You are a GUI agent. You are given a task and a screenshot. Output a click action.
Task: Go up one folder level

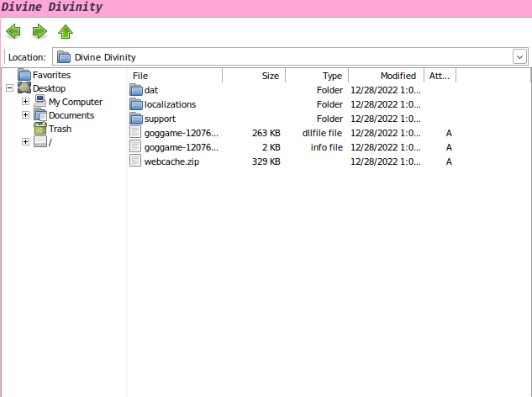66,32
